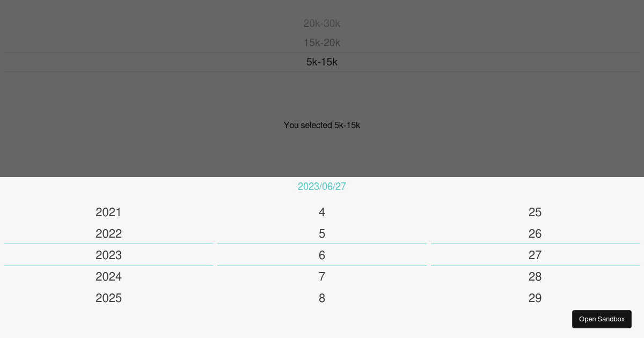644x338 pixels.
Task: Select year 2024 in the date picker
Action: (108, 277)
